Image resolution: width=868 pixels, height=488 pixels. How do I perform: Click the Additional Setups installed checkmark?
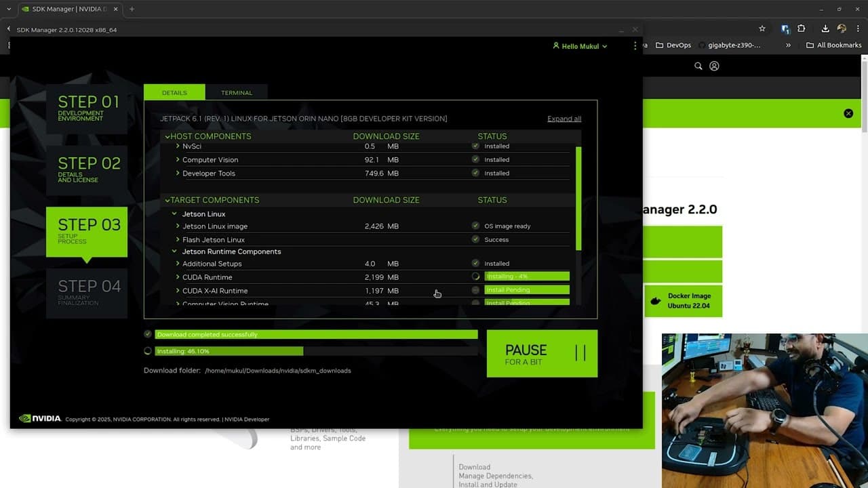point(475,263)
